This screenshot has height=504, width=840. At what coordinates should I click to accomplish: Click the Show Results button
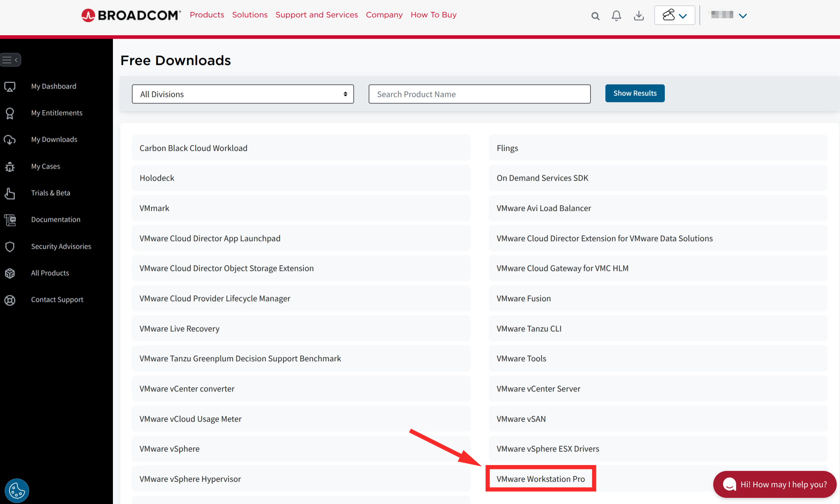pos(635,93)
